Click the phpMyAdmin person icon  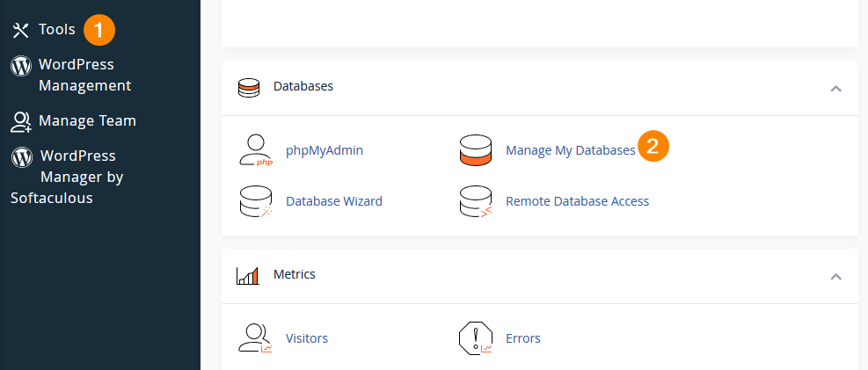[256, 150]
